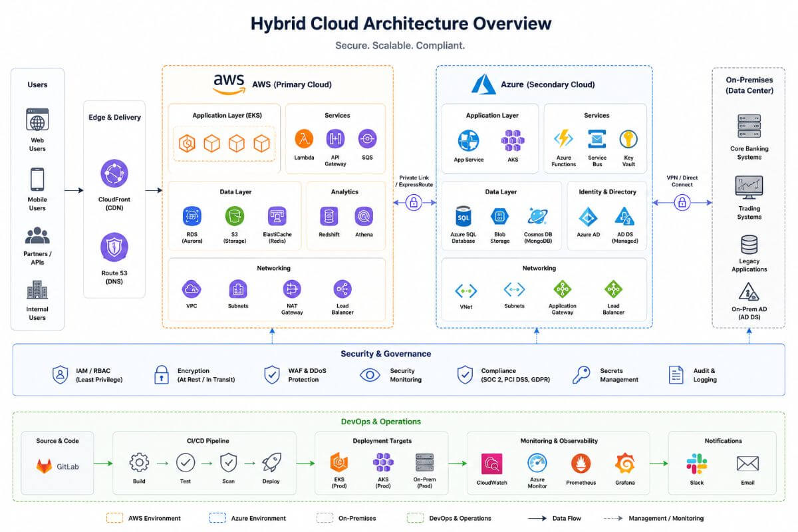This screenshot has height=532, width=798.
Task: Click the Deploy rocket icon
Action: (x=271, y=463)
